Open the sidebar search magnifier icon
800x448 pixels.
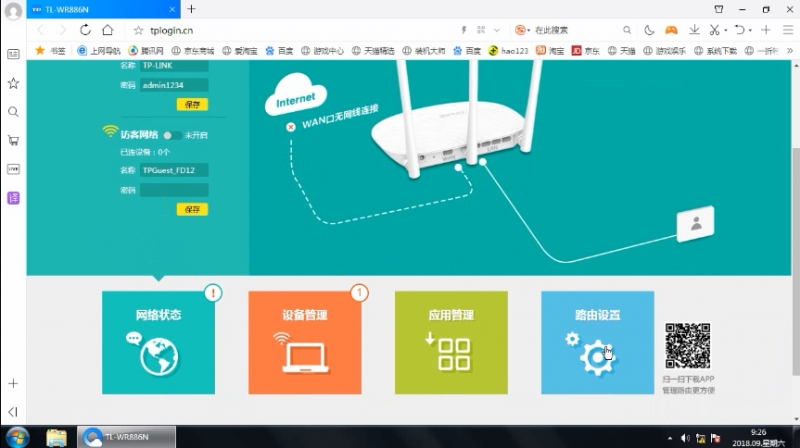pyautogui.click(x=13, y=112)
